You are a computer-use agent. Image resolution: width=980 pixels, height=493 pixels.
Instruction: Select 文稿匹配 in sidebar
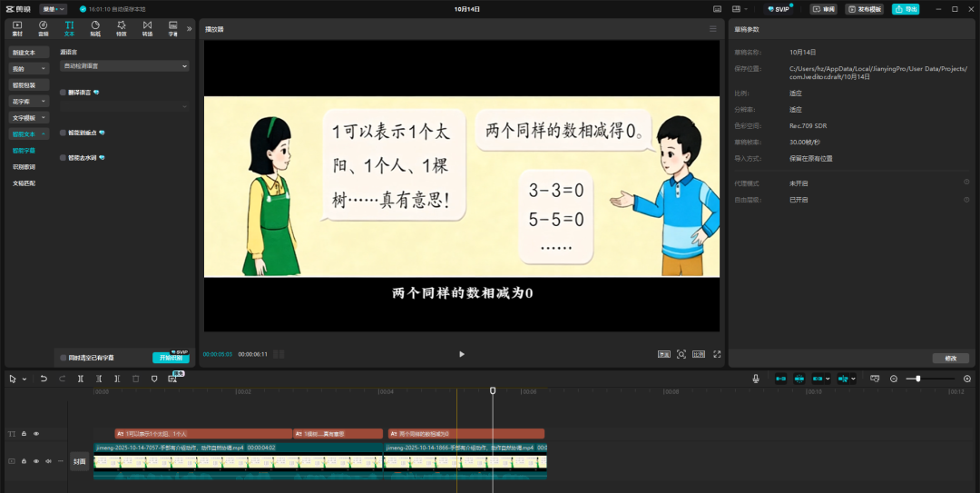[24, 183]
